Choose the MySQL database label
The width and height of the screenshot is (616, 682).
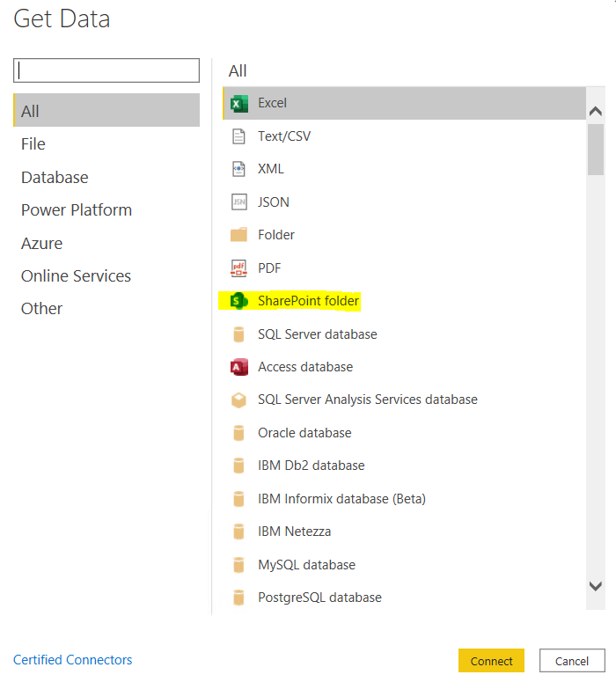307,565
